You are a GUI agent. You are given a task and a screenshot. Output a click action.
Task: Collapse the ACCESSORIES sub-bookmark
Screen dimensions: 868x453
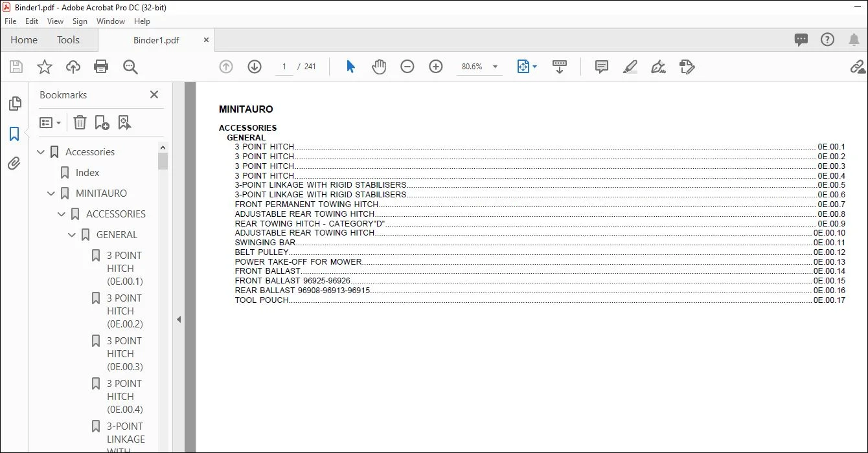pos(62,214)
